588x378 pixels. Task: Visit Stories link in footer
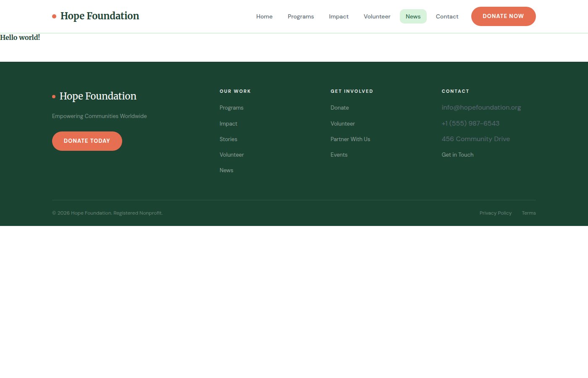pyautogui.click(x=228, y=139)
